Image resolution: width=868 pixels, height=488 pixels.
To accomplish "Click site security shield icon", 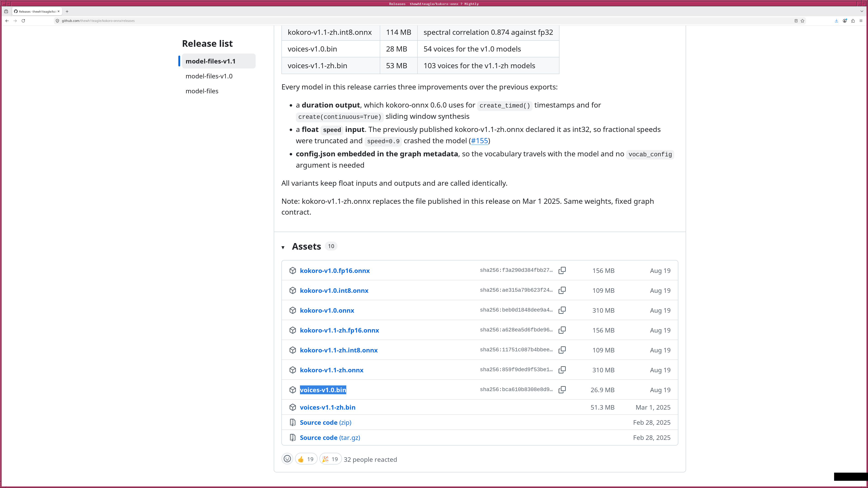I will point(57,21).
